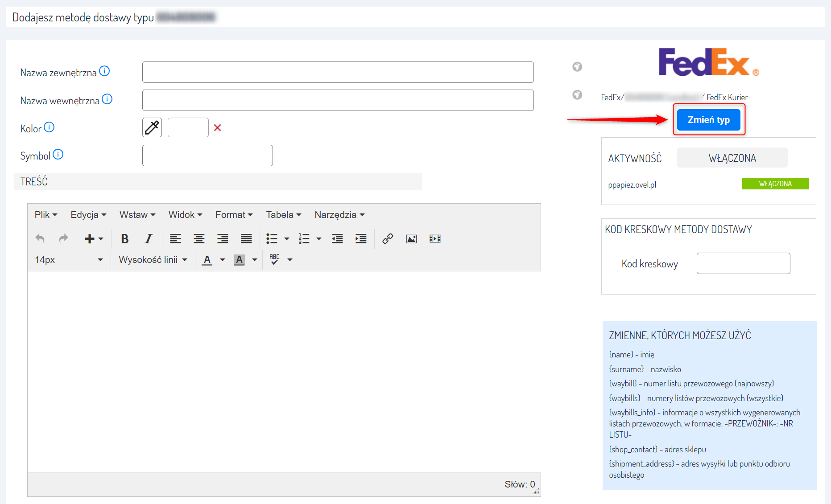Open the Widok menu
Image resolution: width=831 pixels, height=504 pixels.
pos(185,215)
